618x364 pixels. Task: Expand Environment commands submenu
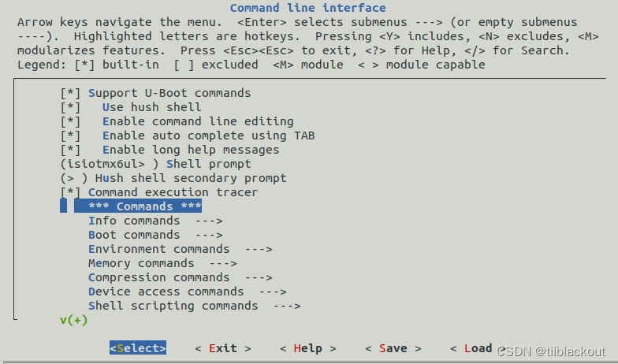180,249
